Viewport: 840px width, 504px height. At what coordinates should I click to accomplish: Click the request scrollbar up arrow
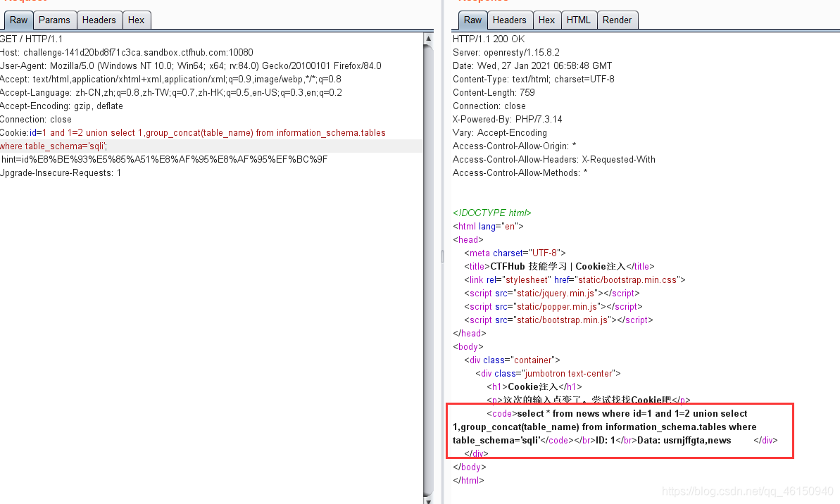pyautogui.click(x=428, y=39)
